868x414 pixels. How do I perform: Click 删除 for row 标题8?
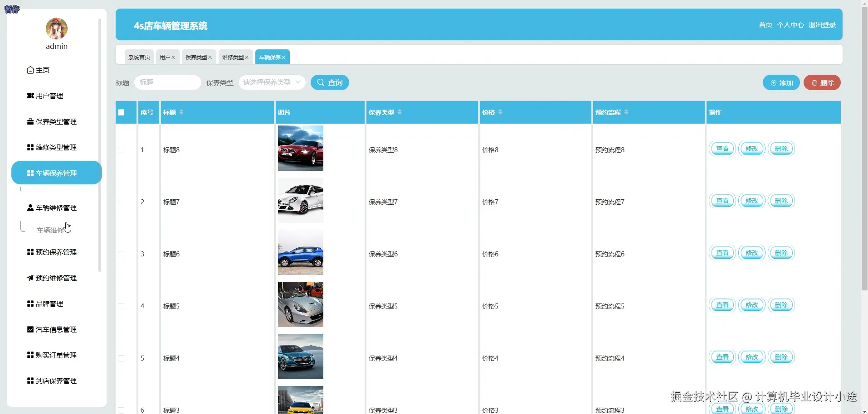pos(781,149)
